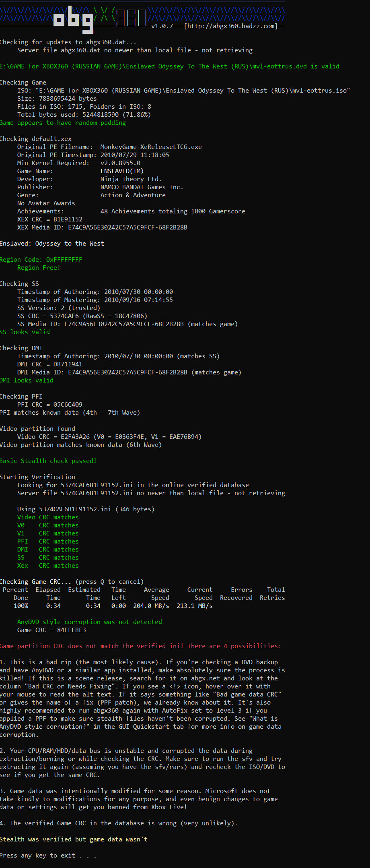
Task: Click 'Looking for 5374CAF6B1E91152.ini' line
Action: pyautogui.click(x=133, y=485)
